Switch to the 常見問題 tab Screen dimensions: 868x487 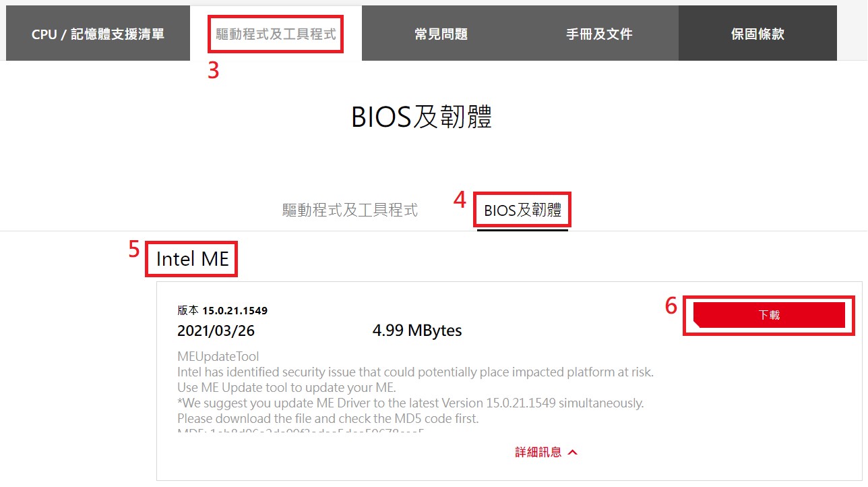tap(441, 34)
